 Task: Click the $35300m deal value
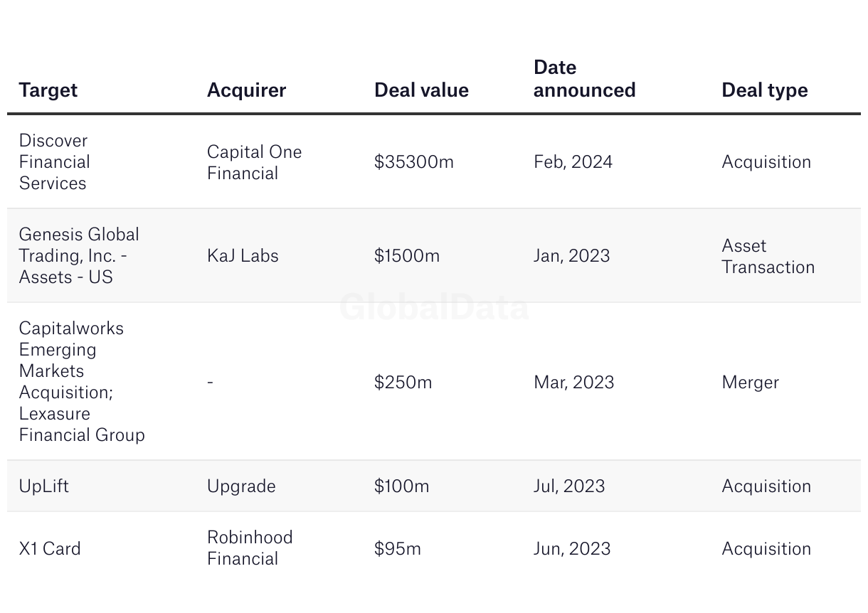click(x=413, y=162)
